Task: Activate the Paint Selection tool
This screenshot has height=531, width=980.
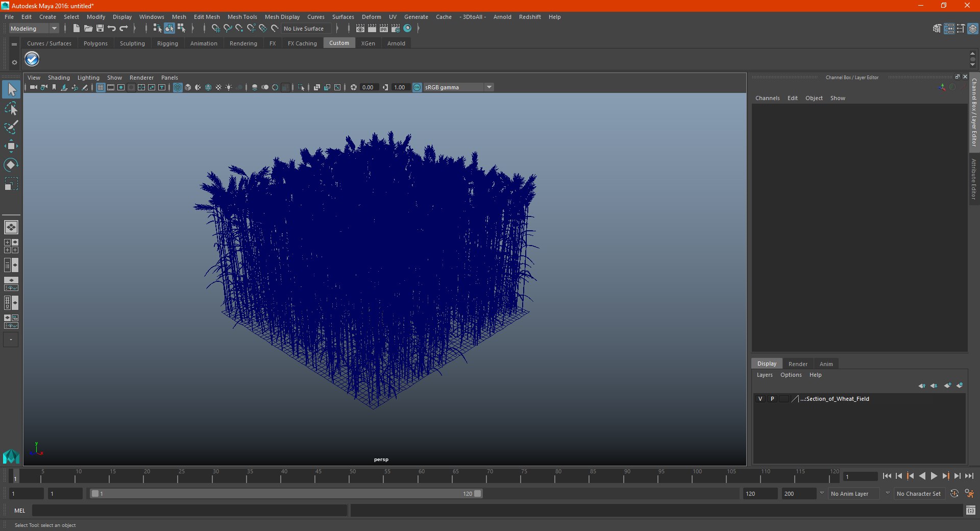Action: point(11,127)
